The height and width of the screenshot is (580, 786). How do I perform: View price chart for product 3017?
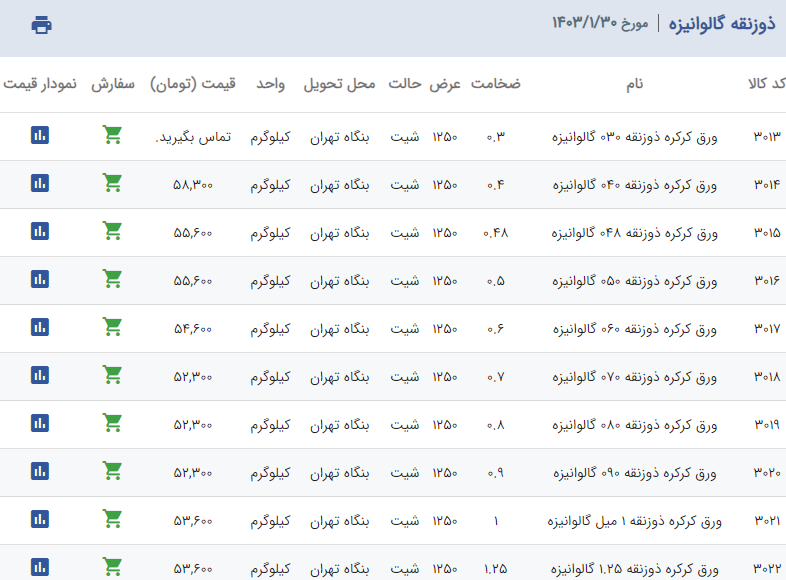tap(40, 327)
